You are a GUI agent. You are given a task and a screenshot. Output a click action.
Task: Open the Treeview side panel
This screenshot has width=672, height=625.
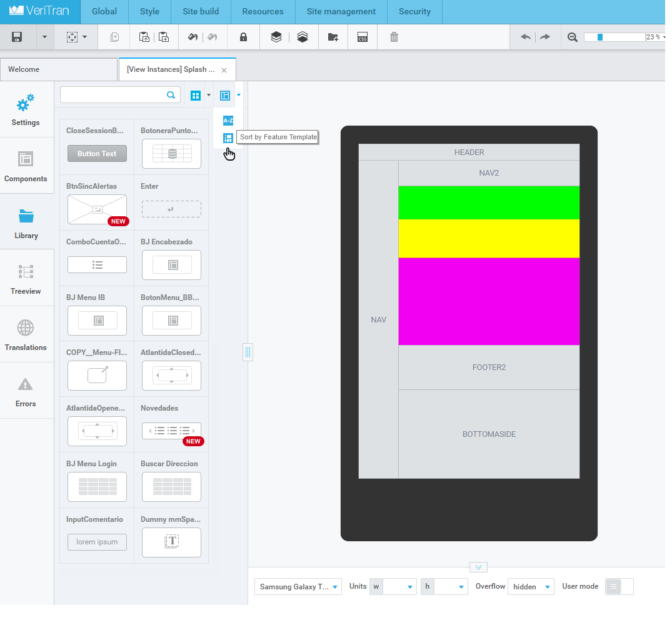[x=26, y=279]
